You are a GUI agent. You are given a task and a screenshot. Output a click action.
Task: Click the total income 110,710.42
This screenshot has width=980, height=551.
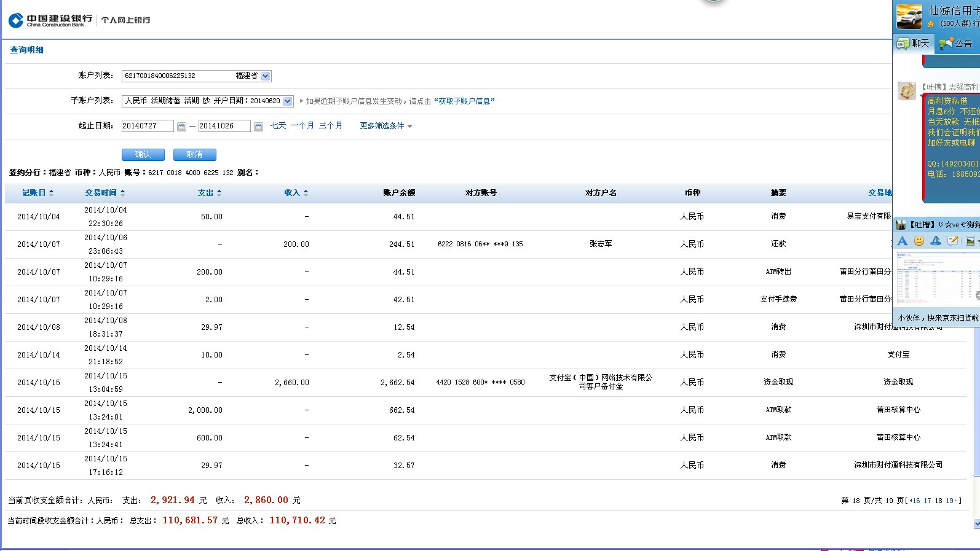297,520
